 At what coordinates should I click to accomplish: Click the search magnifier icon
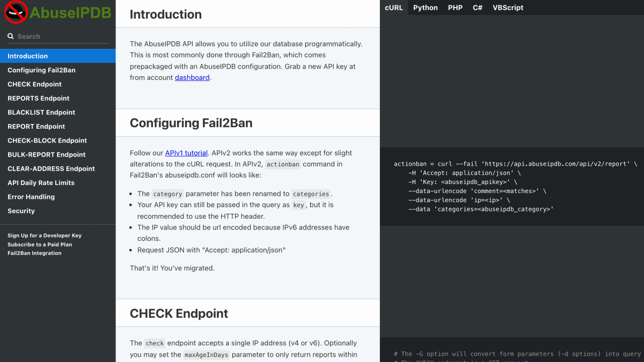coord(10,36)
